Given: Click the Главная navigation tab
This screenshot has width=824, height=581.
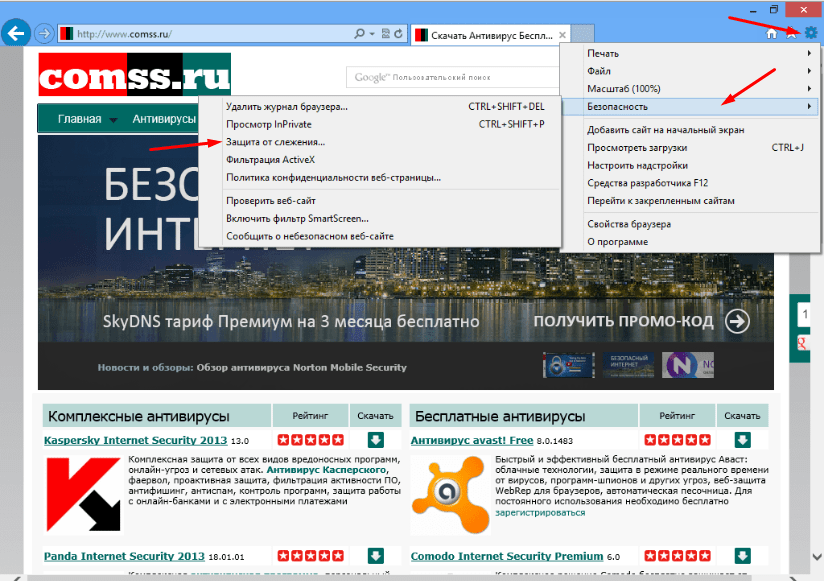Looking at the screenshot, I should [x=79, y=119].
